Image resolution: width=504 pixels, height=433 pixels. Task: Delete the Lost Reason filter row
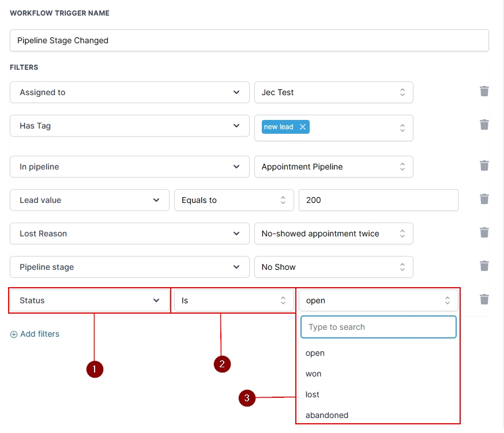[484, 233]
